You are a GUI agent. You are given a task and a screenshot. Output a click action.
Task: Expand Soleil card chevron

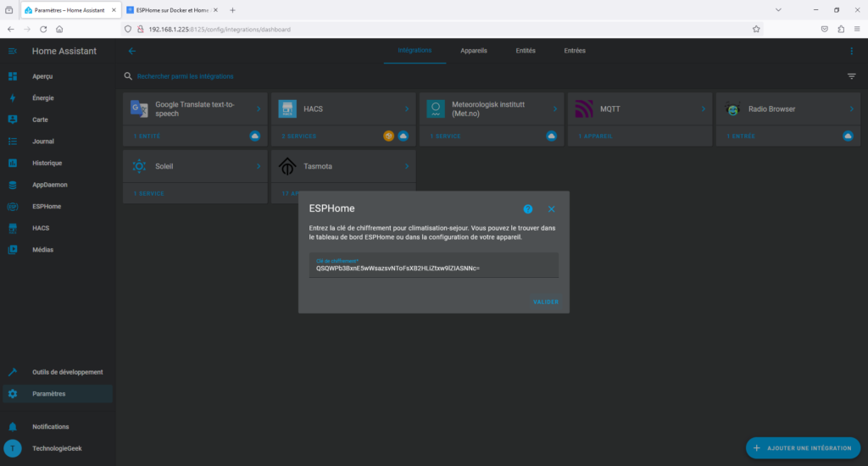259,166
